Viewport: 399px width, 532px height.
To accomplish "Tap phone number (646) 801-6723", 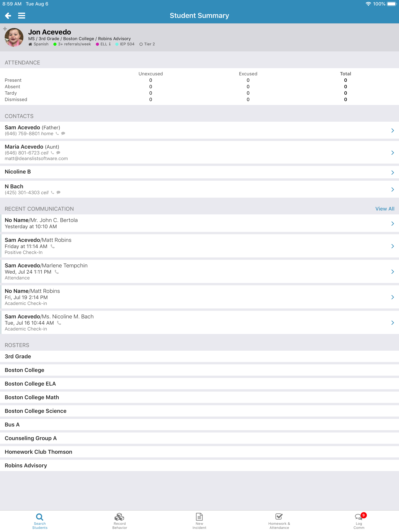I will 22,153.
